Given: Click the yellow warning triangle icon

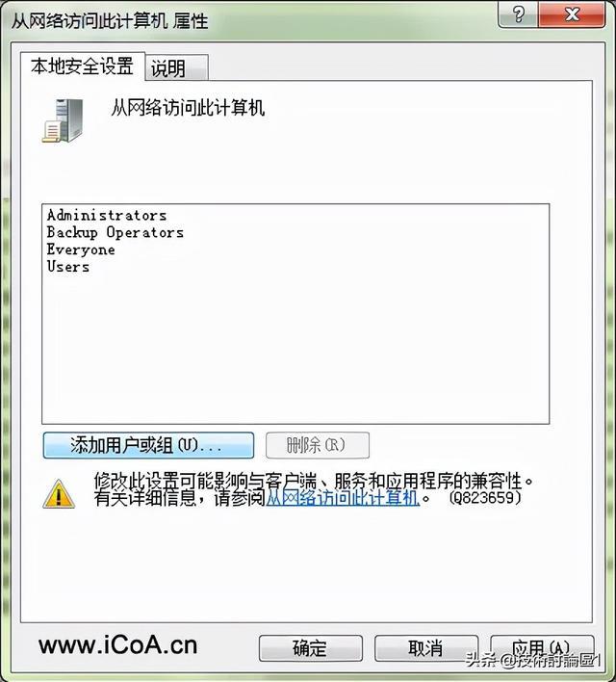Looking at the screenshot, I should [x=59, y=493].
